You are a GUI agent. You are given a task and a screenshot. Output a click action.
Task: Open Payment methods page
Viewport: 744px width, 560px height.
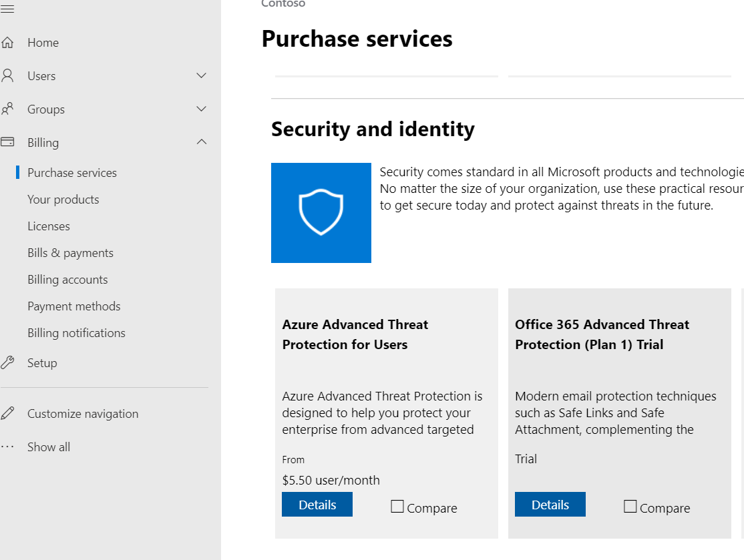pyautogui.click(x=74, y=306)
